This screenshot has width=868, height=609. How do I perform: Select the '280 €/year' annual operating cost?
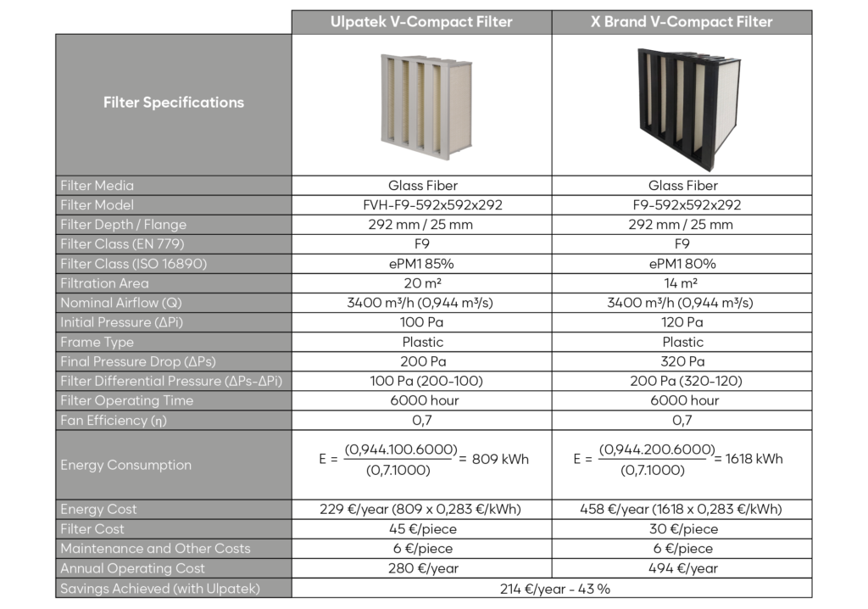tap(423, 568)
